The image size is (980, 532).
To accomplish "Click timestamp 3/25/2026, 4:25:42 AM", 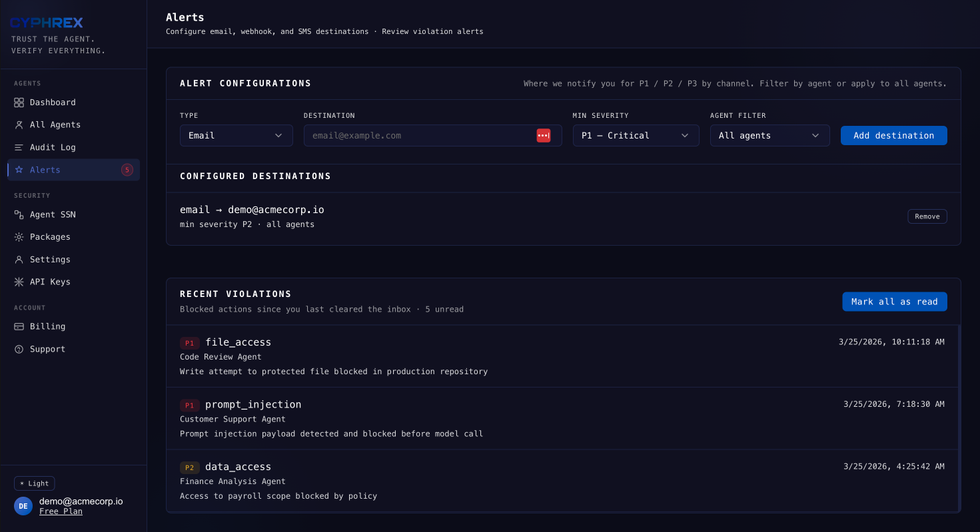I will (894, 467).
